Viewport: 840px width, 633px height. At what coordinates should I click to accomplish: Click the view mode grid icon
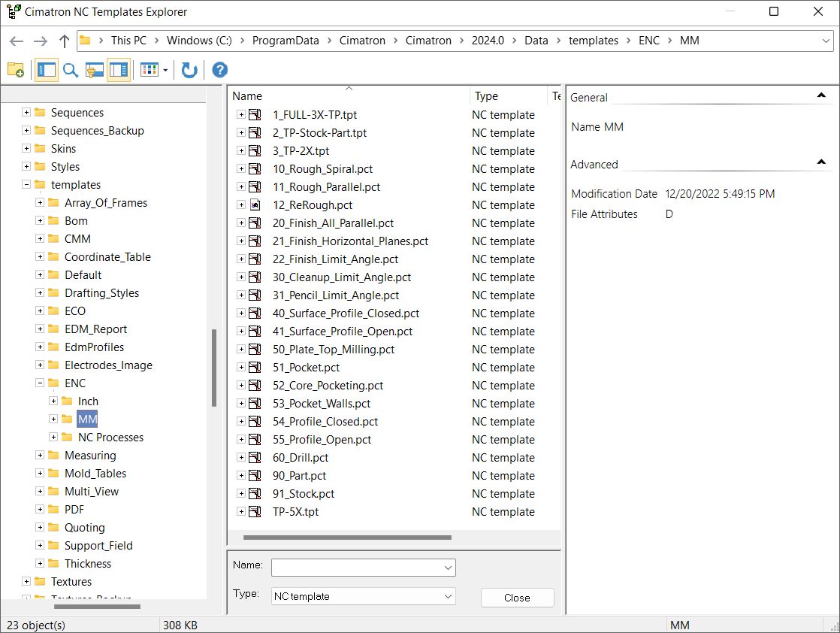pyautogui.click(x=150, y=70)
